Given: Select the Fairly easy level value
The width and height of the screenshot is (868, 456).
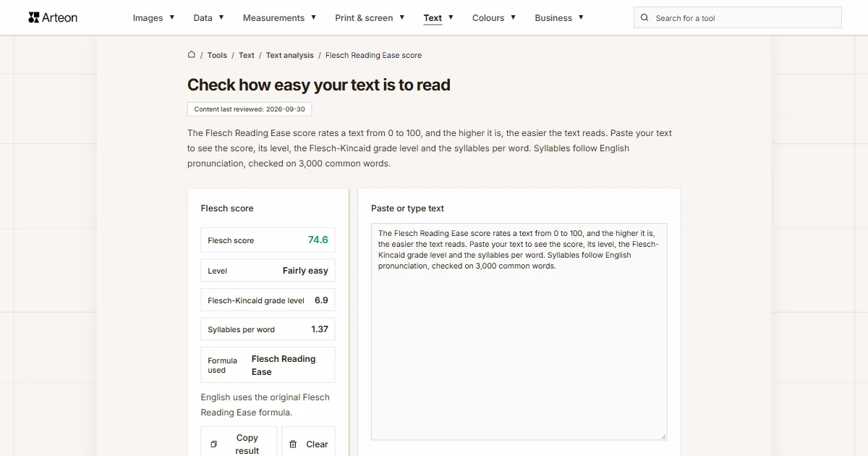Looking at the screenshot, I should (305, 271).
